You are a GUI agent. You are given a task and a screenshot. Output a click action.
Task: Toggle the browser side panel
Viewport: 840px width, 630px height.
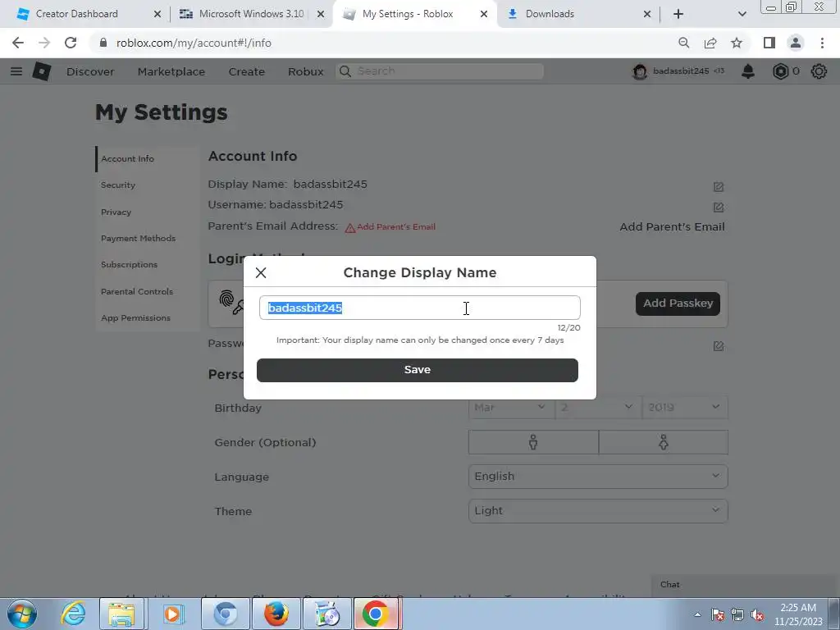click(x=769, y=43)
